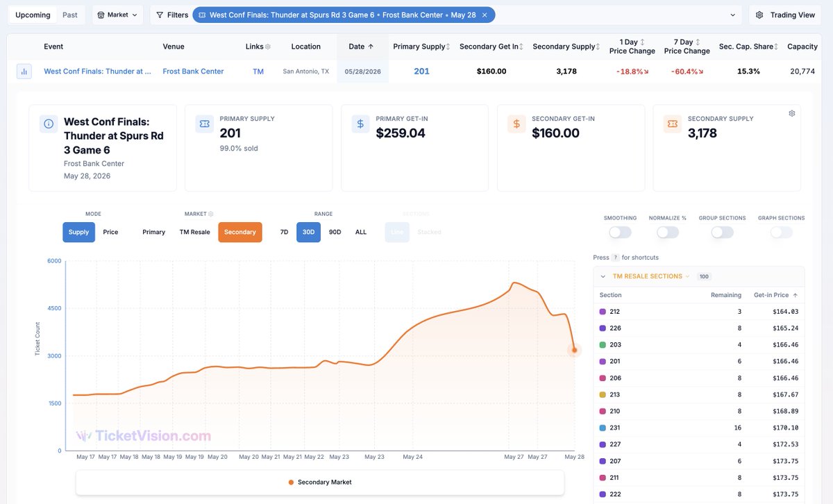
Task: Select TM Resale market option
Action: [x=194, y=232]
